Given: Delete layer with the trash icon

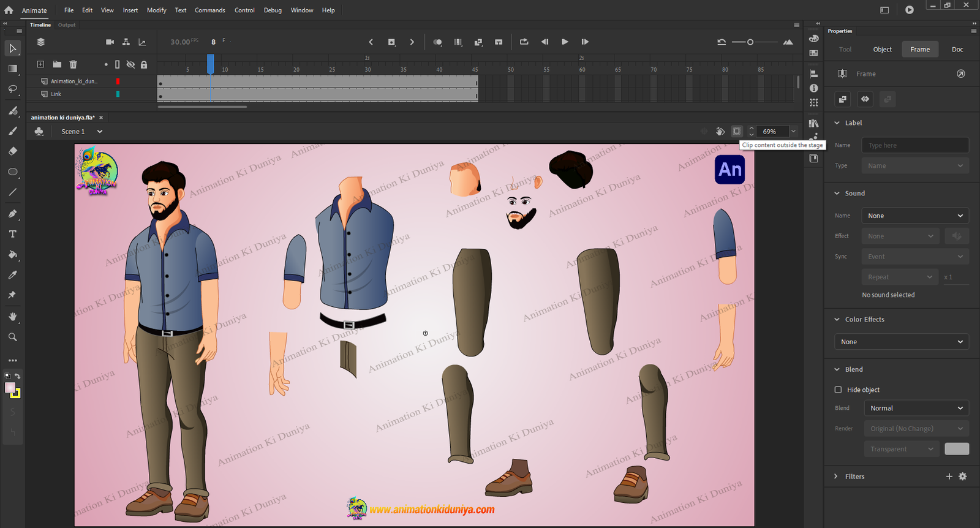Looking at the screenshot, I should click(x=73, y=64).
